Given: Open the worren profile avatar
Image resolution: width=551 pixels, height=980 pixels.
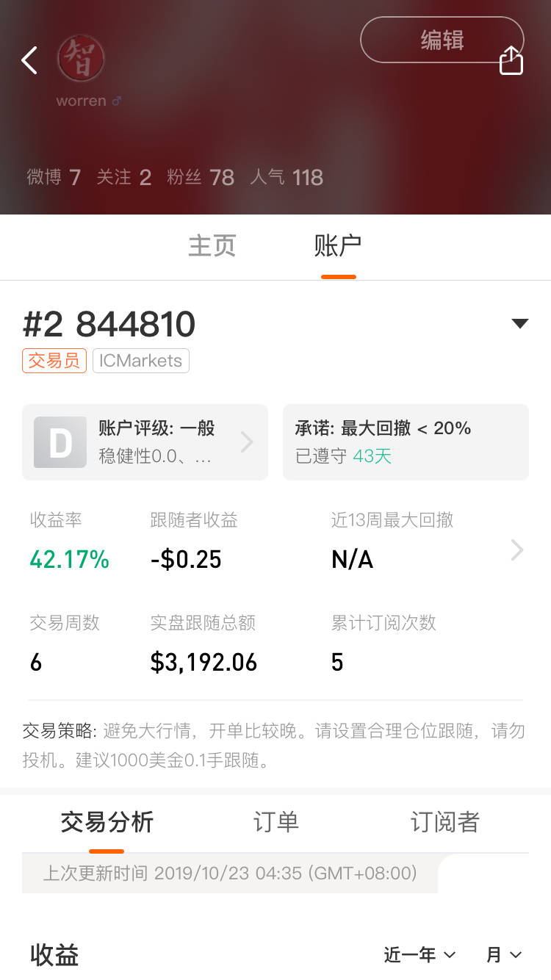Looking at the screenshot, I should pyautogui.click(x=81, y=59).
